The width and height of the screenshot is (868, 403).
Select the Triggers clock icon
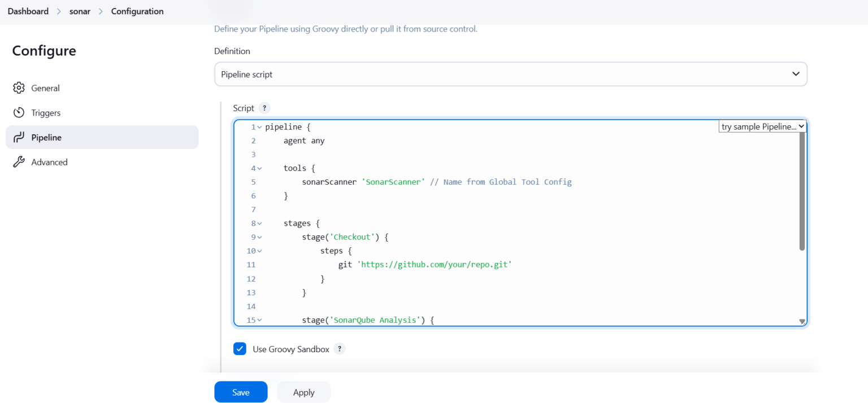(x=19, y=112)
